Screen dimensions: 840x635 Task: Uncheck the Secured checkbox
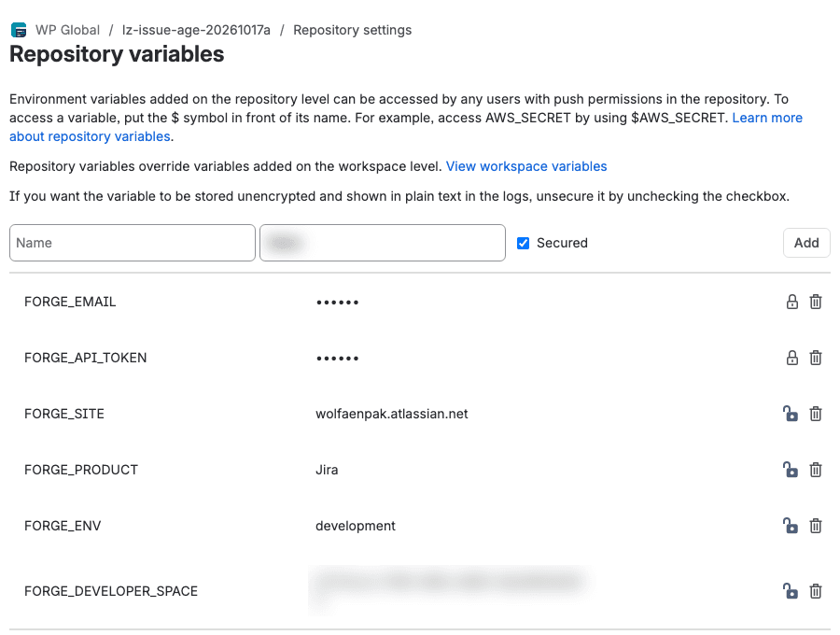[523, 244]
